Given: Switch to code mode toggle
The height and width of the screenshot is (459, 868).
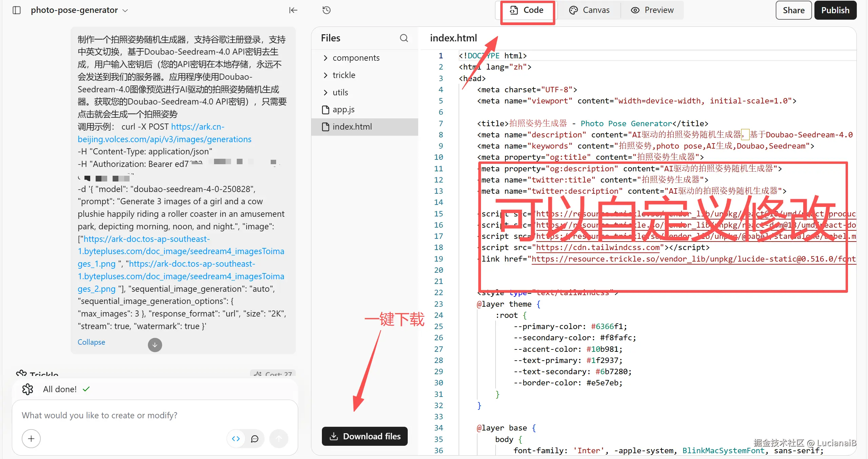Looking at the screenshot, I should pyautogui.click(x=236, y=439).
